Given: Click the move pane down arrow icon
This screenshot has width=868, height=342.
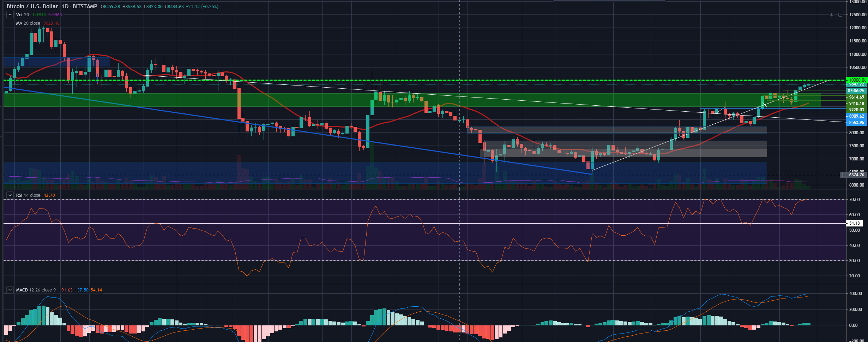Looking at the screenshot, I should [x=832, y=15].
